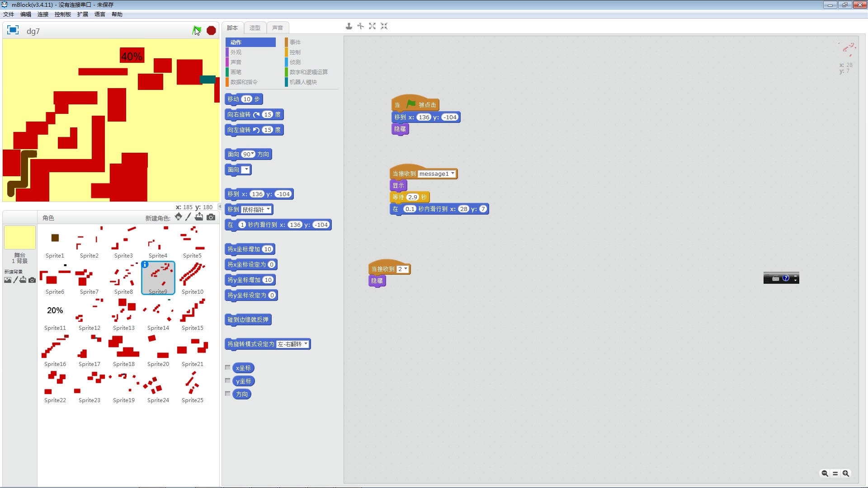The height and width of the screenshot is (488, 868).
Task: Open the message1 dropdown in the receive block
Action: click(453, 174)
